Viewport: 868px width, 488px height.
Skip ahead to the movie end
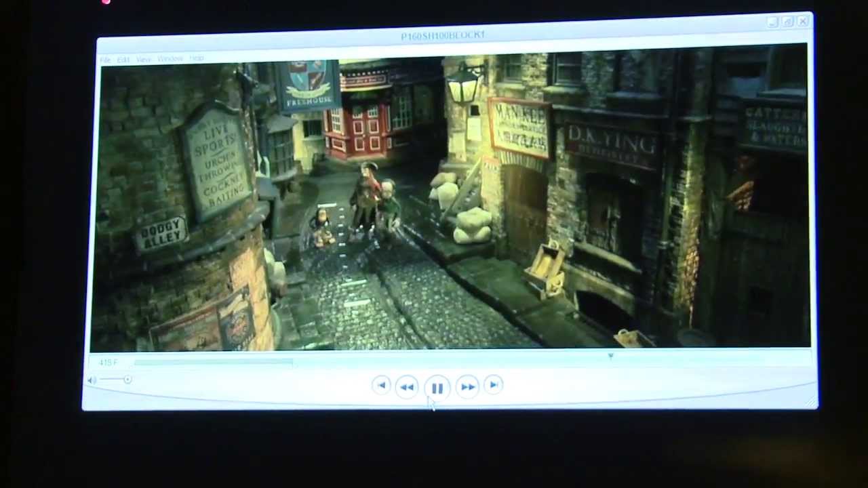coord(493,385)
